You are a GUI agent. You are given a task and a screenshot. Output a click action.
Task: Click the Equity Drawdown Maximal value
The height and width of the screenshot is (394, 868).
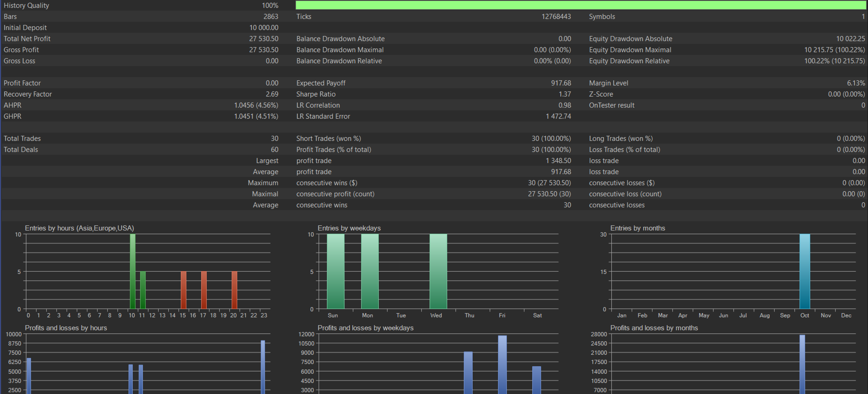834,50
